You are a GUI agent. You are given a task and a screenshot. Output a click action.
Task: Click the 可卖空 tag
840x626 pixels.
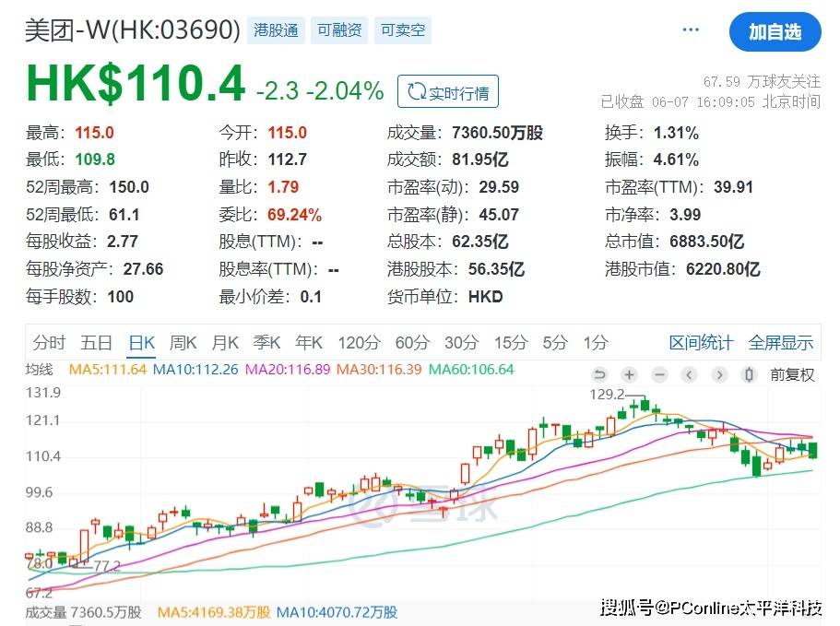(403, 30)
